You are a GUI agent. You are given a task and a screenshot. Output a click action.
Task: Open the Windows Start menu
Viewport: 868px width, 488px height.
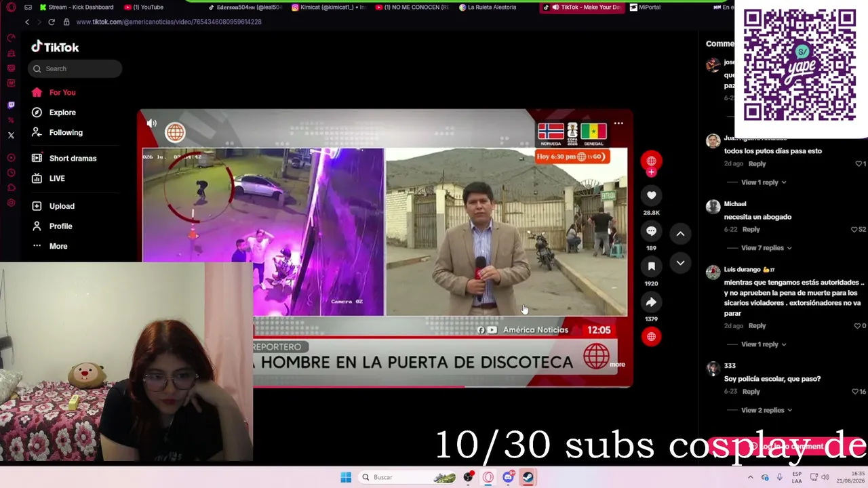(x=346, y=477)
